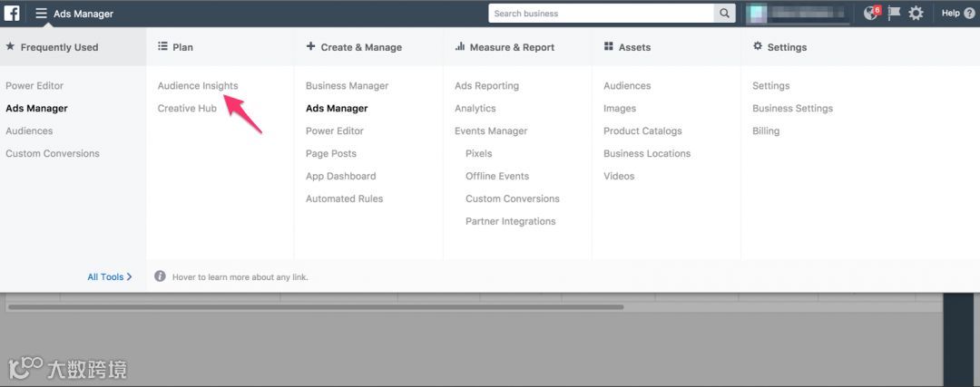Click the hover info icon
The height and width of the screenshot is (387, 980).
coord(160,276)
